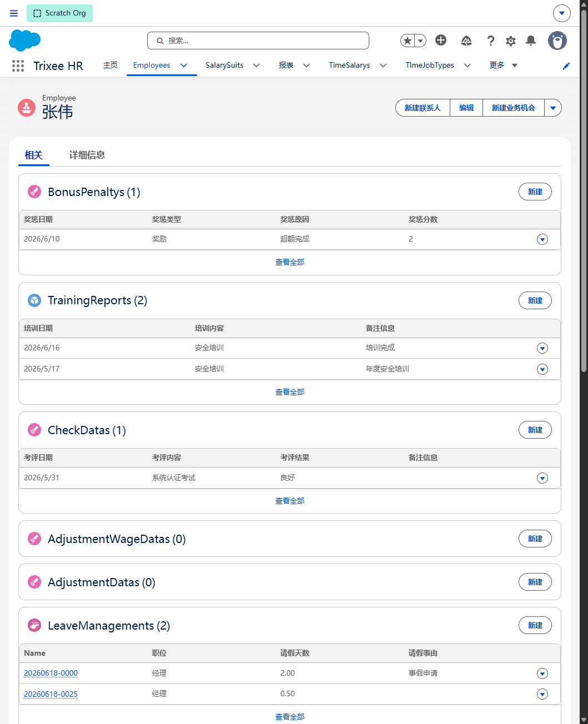Click the global actions plus icon
Viewport: 588px width, 724px height.
441,40
